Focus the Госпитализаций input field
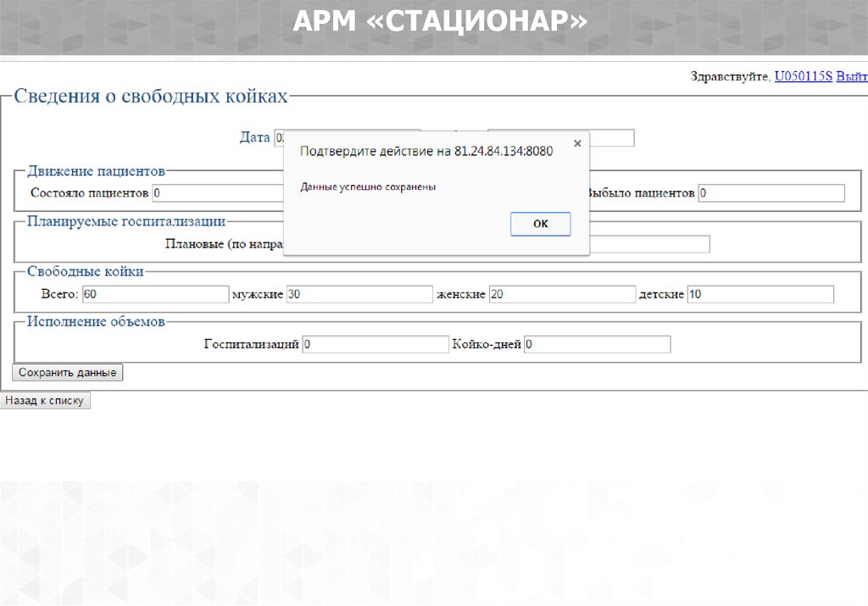868x606 pixels. (375, 344)
